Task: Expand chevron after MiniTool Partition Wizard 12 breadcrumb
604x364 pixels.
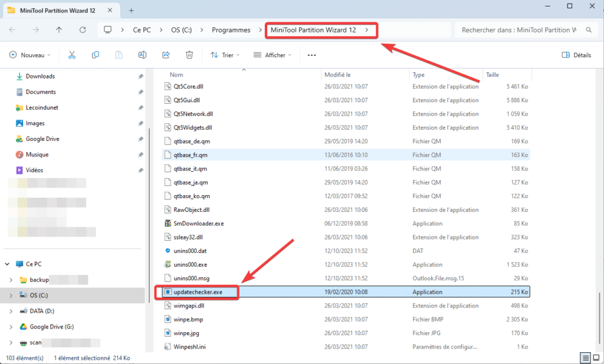Action: coord(367,29)
